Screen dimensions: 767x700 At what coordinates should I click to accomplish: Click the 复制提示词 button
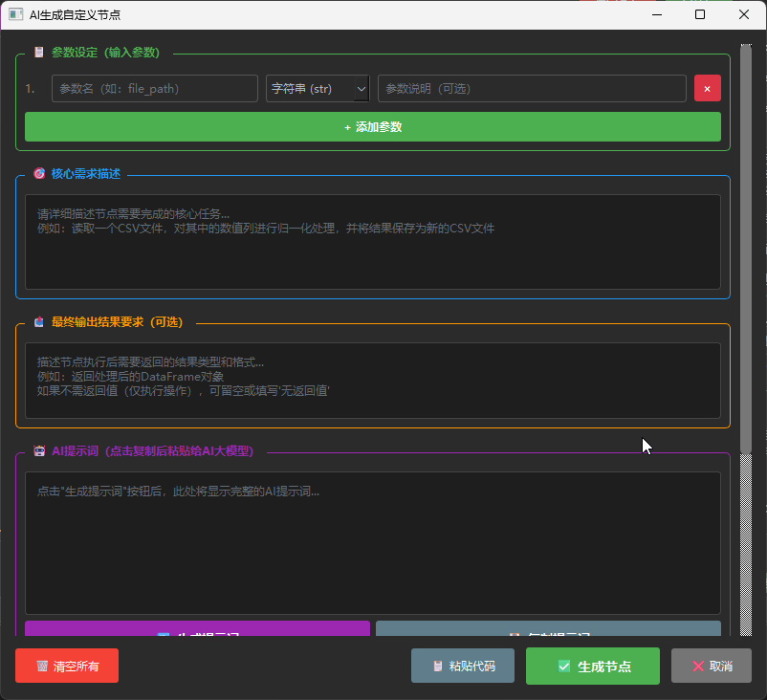(x=548, y=631)
